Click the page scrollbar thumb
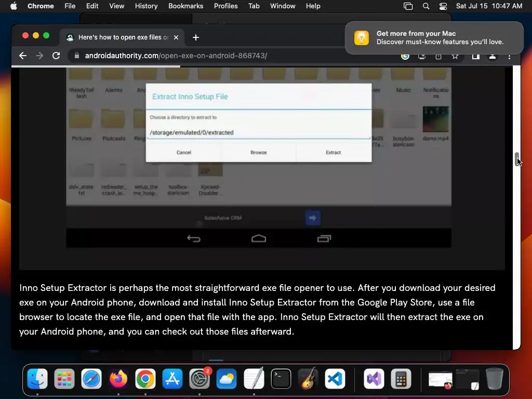Viewport: 532px width, 399px height. point(517,159)
